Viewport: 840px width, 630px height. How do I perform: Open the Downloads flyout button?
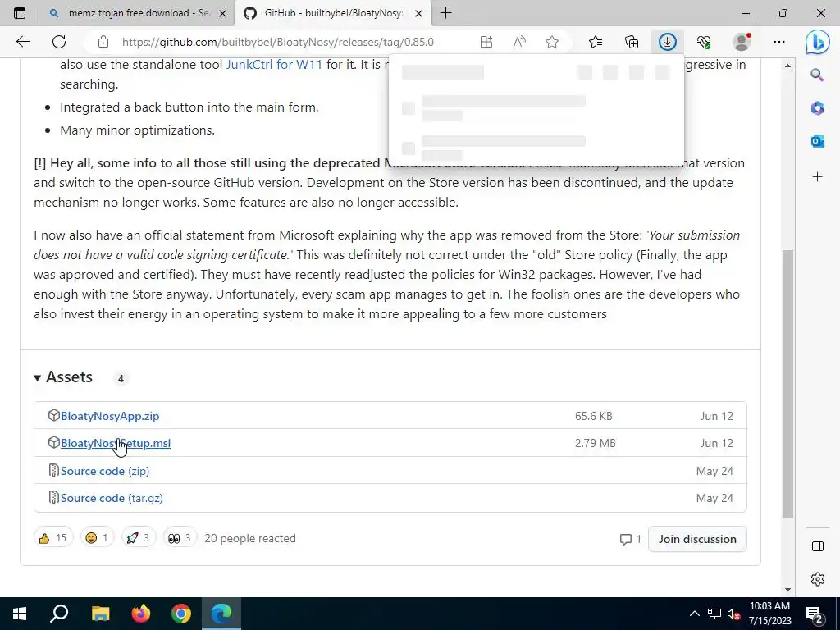pyautogui.click(x=668, y=42)
